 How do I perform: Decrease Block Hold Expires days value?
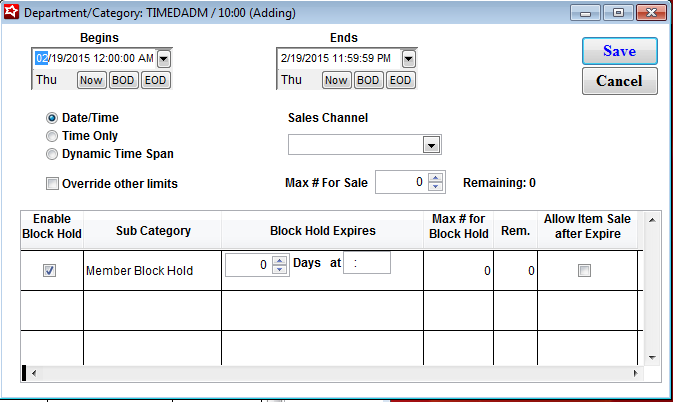pyautogui.click(x=279, y=269)
